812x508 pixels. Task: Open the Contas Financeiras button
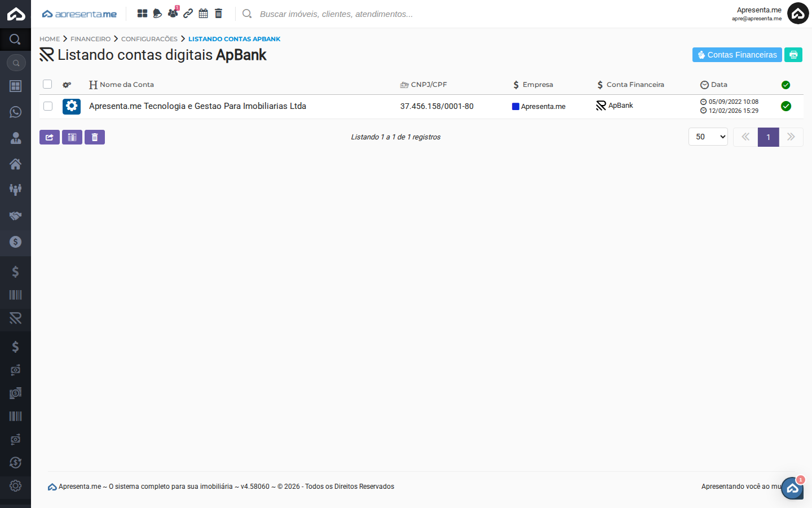coord(737,55)
